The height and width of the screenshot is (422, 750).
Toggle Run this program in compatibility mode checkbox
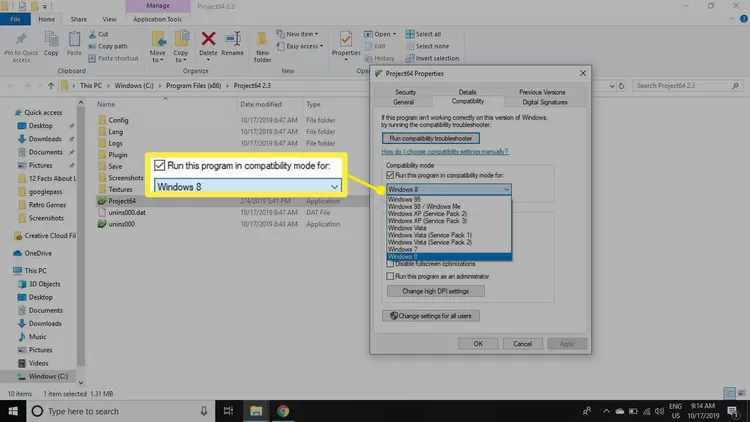[390, 175]
